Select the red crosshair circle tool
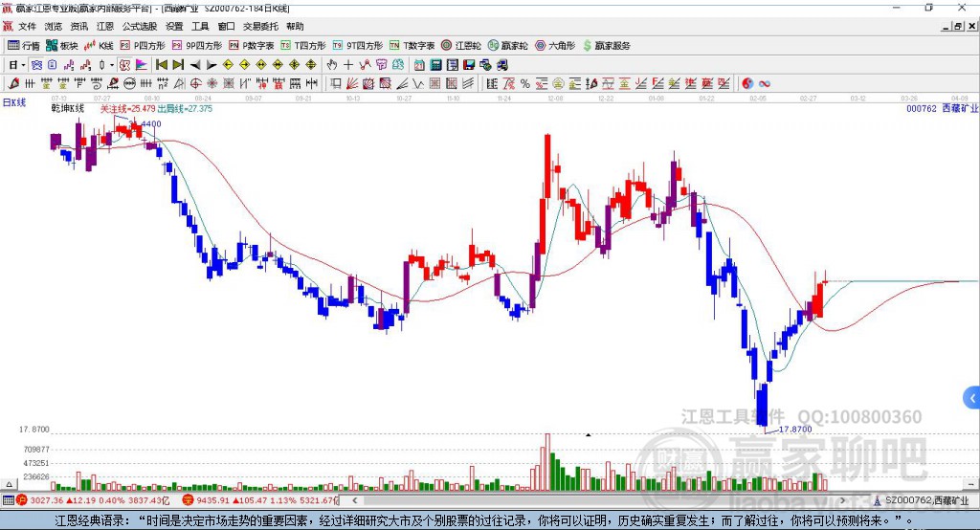 click(195, 84)
